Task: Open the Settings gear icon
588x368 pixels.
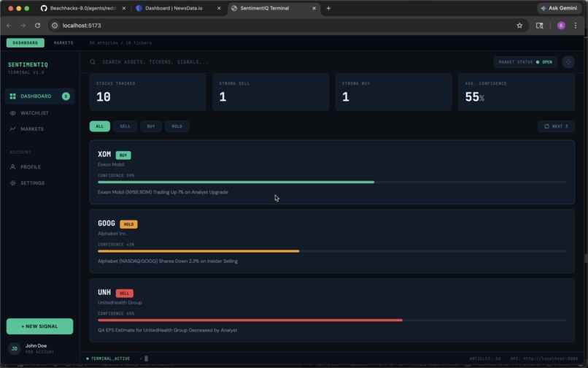Action: 12,183
